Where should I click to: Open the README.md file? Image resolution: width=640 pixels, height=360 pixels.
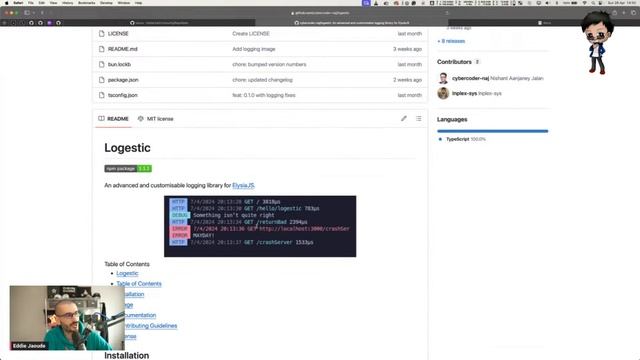[x=122, y=49]
